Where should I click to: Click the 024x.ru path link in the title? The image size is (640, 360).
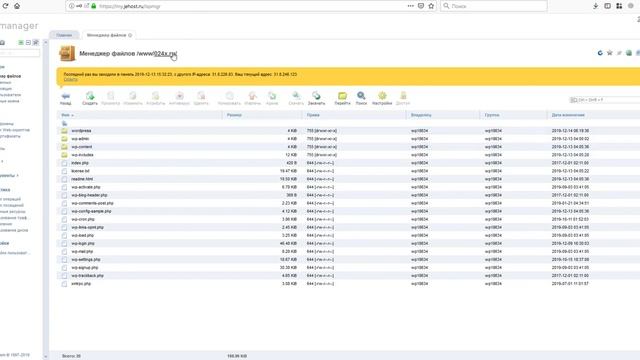tap(165, 53)
